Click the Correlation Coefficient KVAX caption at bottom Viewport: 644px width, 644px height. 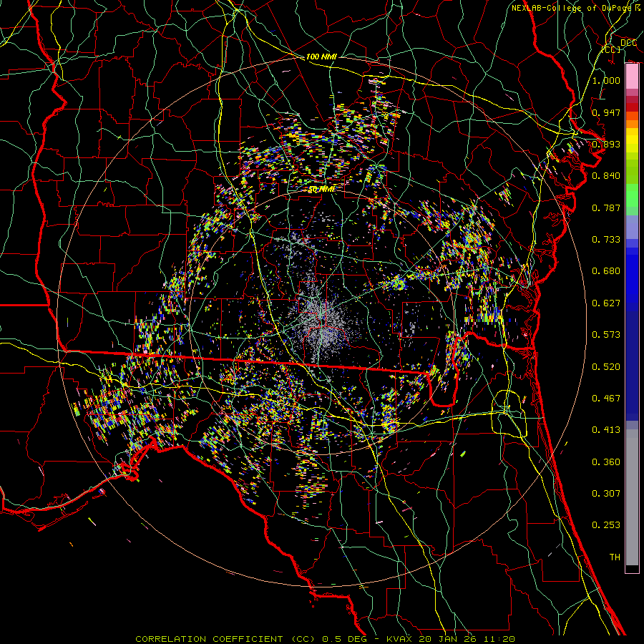click(325, 639)
